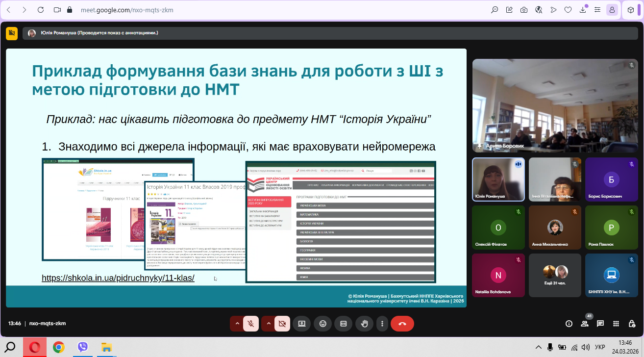Open the activities grid icon

tap(616, 324)
